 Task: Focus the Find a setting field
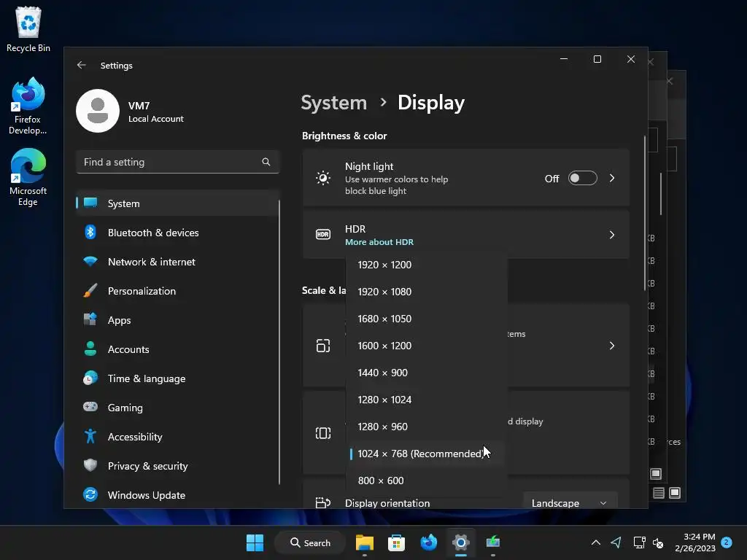(177, 162)
